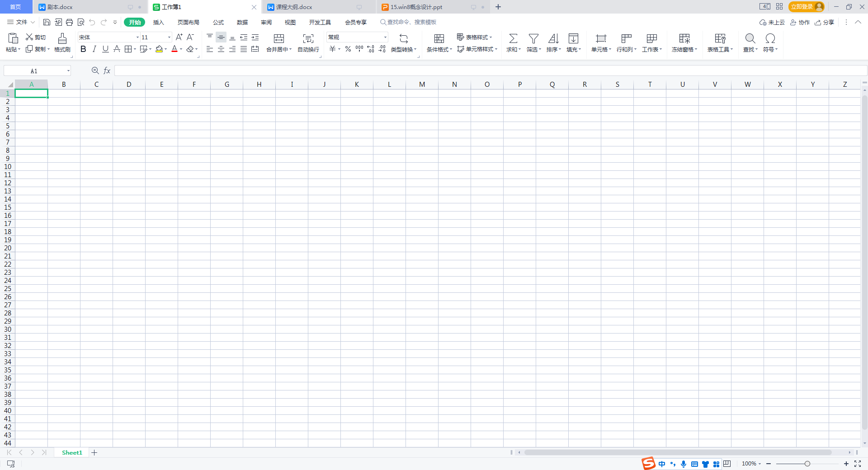Click the thousands separator (000) icon
The width and height of the screenshot is (868, 470).
(359, 49)
